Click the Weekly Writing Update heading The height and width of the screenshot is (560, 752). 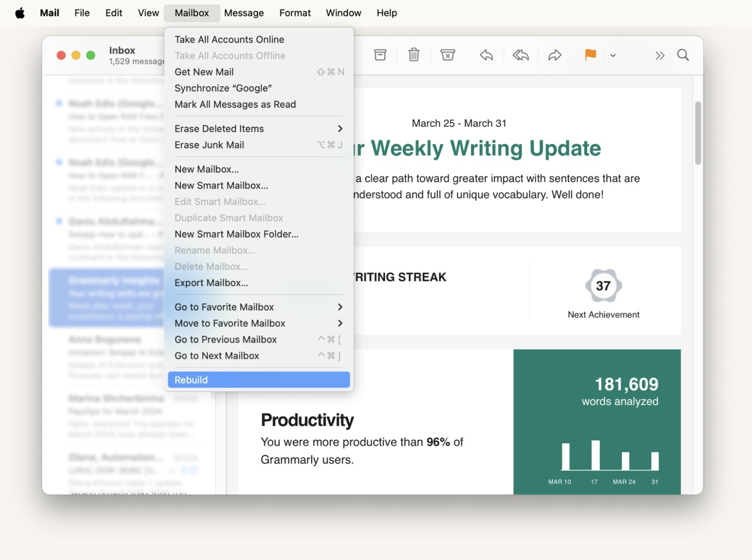[x=478, y=148]
